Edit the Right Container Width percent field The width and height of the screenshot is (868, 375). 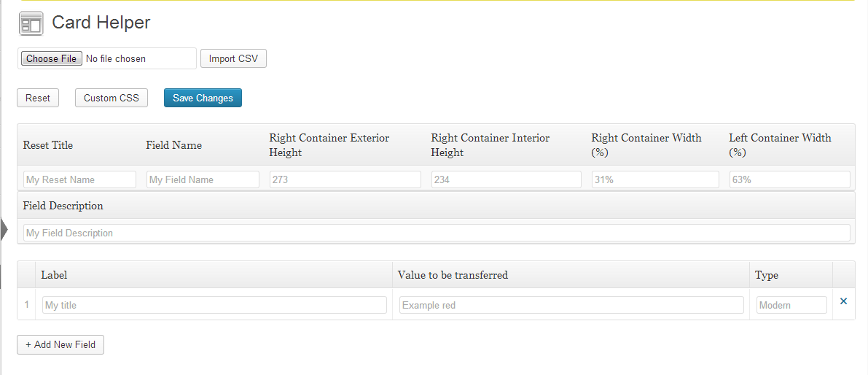coord(655,179)
